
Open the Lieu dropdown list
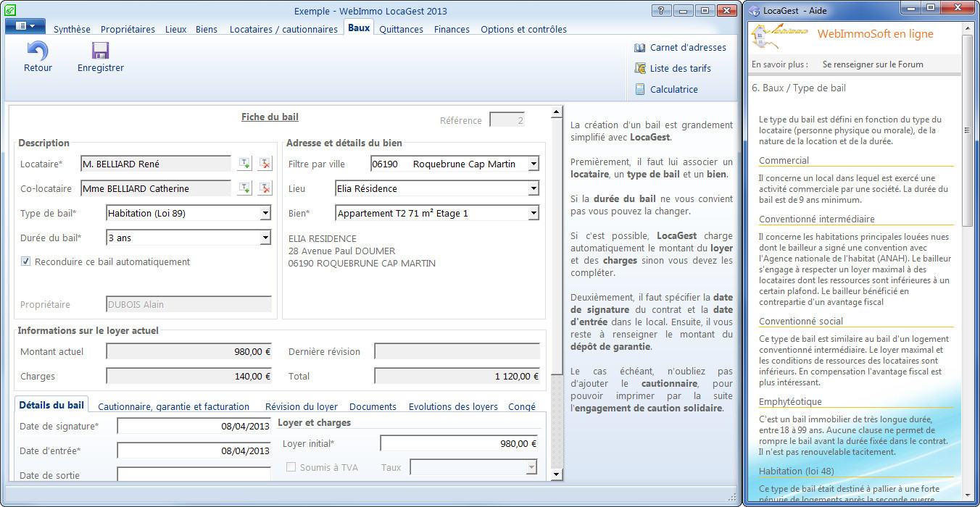pyautogui.click(x=533, y=188)
